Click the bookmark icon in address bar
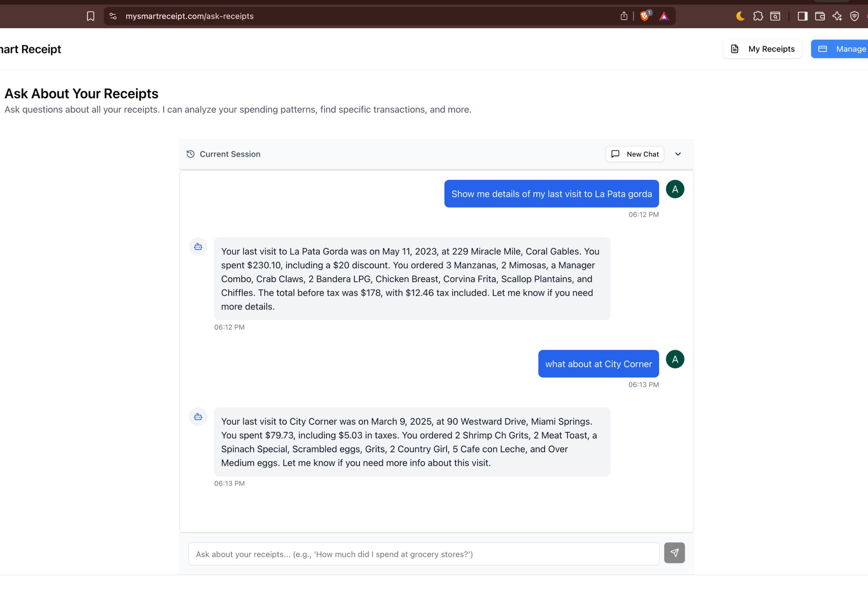Viewport: 868px width, 593px height. [90, 16]
